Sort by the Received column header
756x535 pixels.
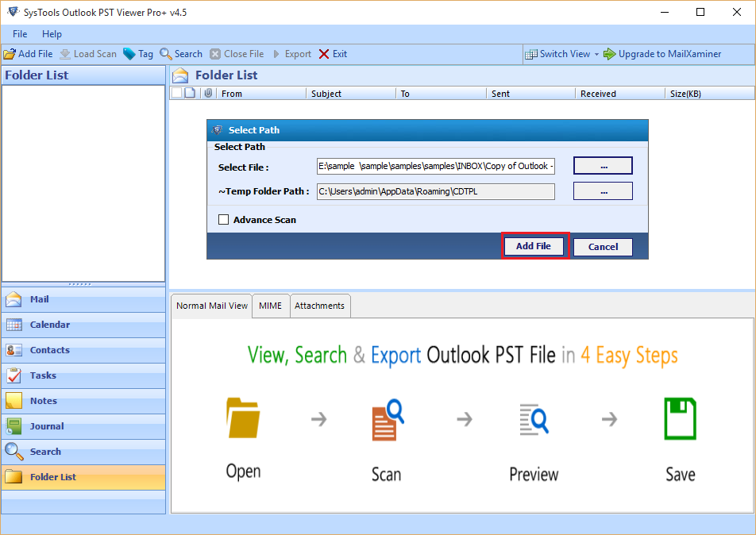[x=620, y=94]
